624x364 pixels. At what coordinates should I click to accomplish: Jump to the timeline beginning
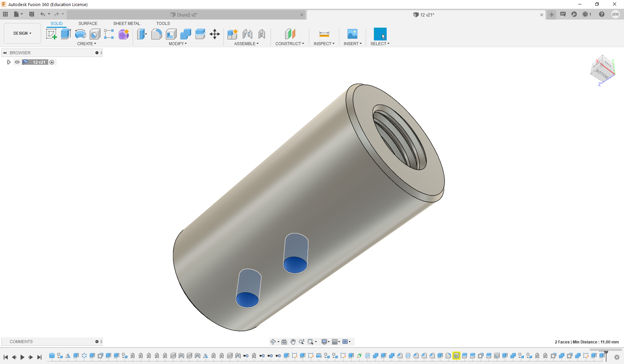tap(6, 357)
